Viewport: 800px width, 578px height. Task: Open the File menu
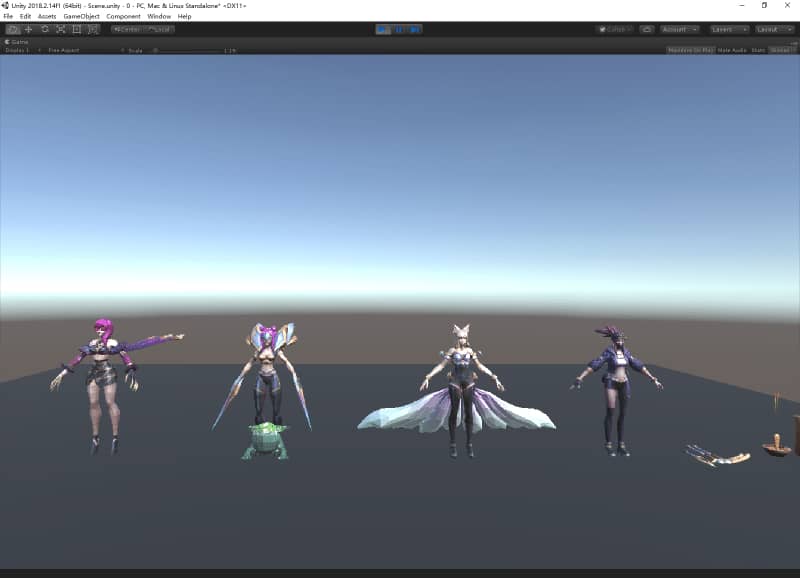[x=8, y=16]
